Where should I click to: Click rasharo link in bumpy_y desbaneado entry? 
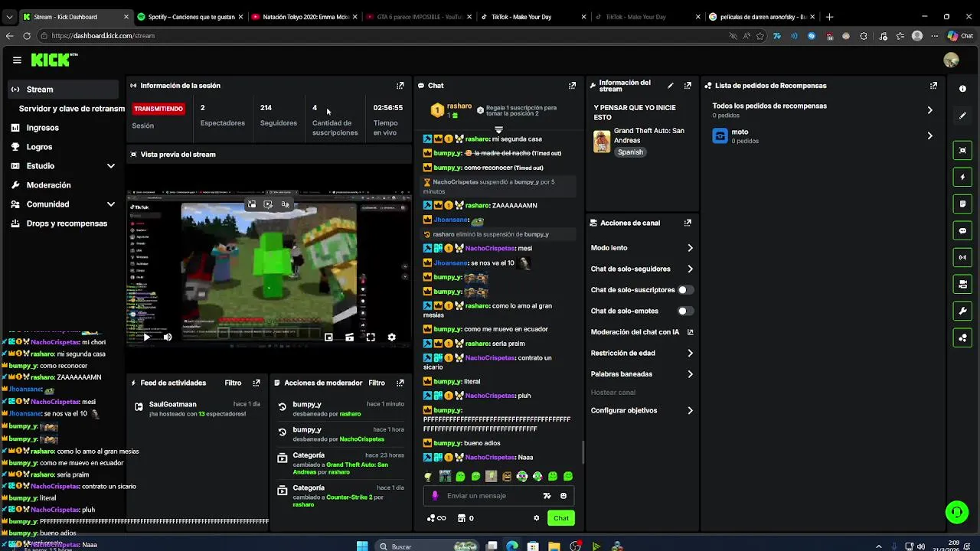[x=350, y=414]
